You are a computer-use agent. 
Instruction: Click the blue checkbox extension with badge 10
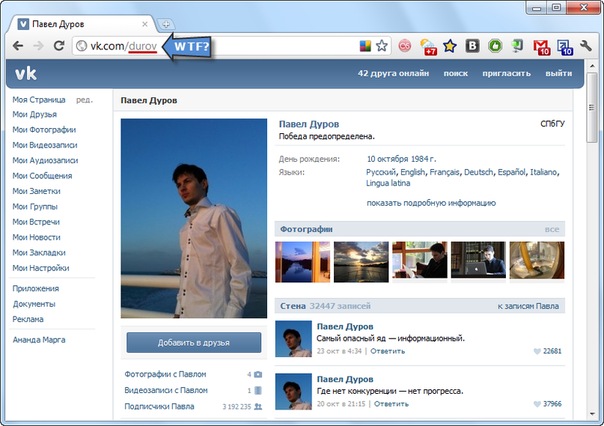pos(565,47)
